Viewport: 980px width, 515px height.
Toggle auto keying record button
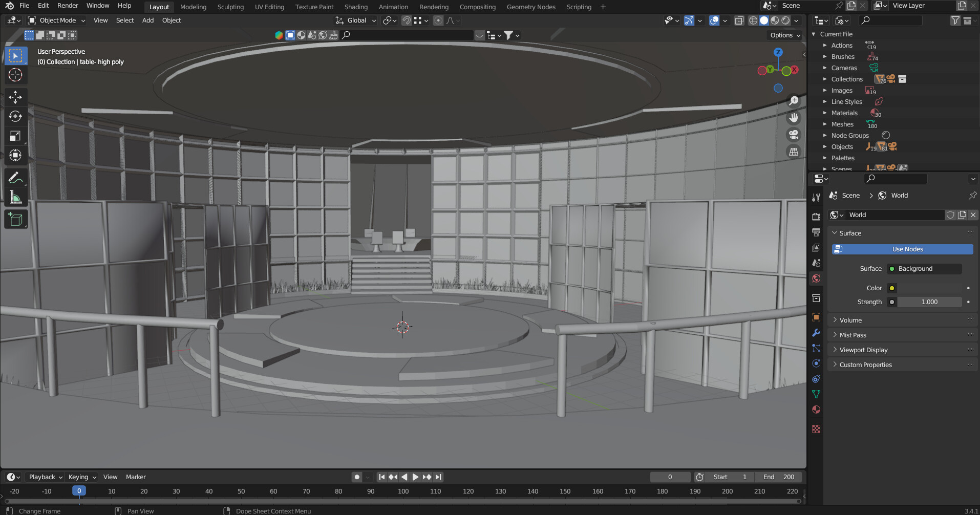point(357,477)
